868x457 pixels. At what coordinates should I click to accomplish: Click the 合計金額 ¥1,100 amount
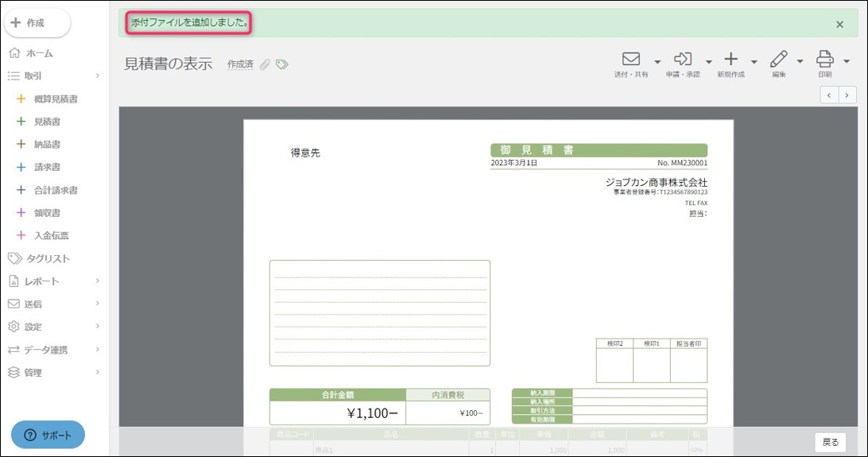[372, 413]
